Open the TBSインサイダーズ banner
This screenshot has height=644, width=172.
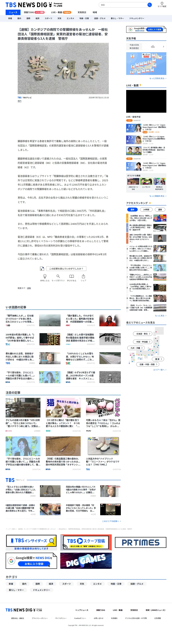pyautogui.click(x=31, y=542)
